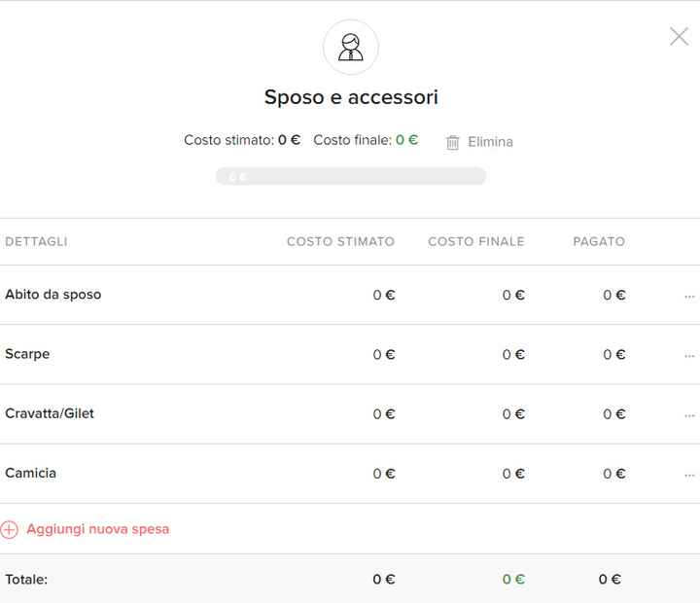Edit final cost of Abito da sposo
Image resolution: width=700 pixels, height=603 pixels.
[x=513, y=295]
